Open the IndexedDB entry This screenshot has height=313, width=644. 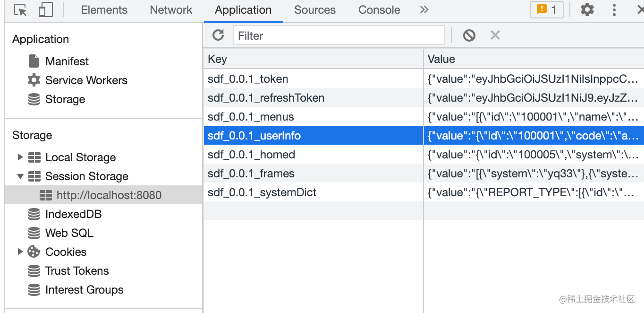73,214
